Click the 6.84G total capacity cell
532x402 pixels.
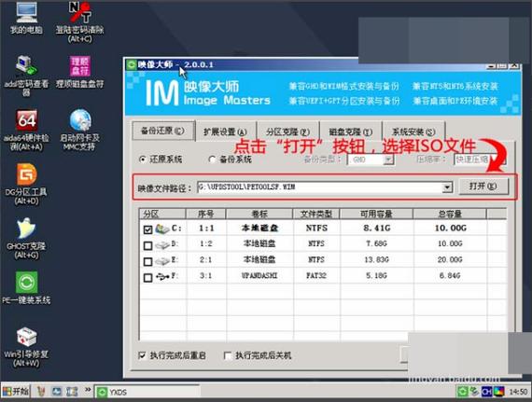(450, 276)
